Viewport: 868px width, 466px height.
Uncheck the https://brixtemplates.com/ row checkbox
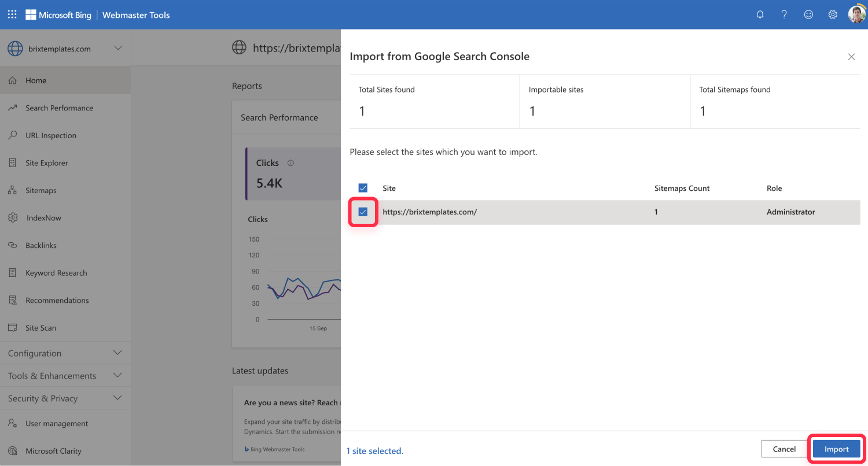click(363, 212)
